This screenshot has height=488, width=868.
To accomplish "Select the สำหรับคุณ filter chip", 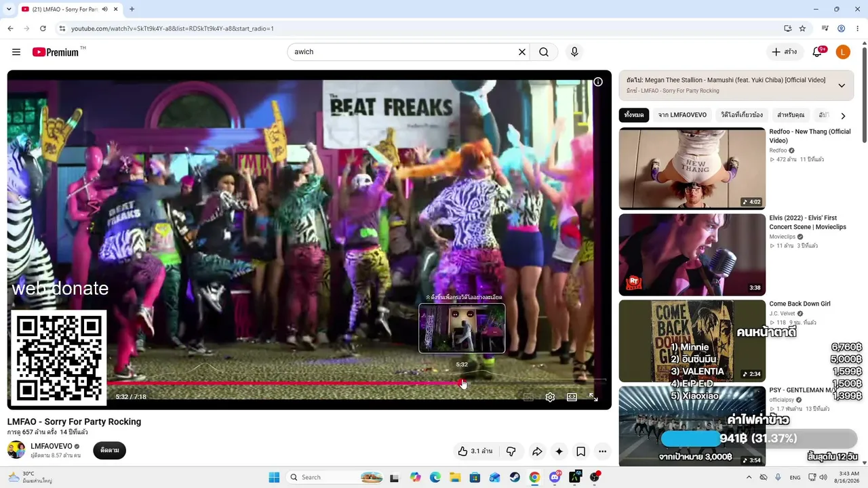I will pyautogui.click(x=791, y=115).
